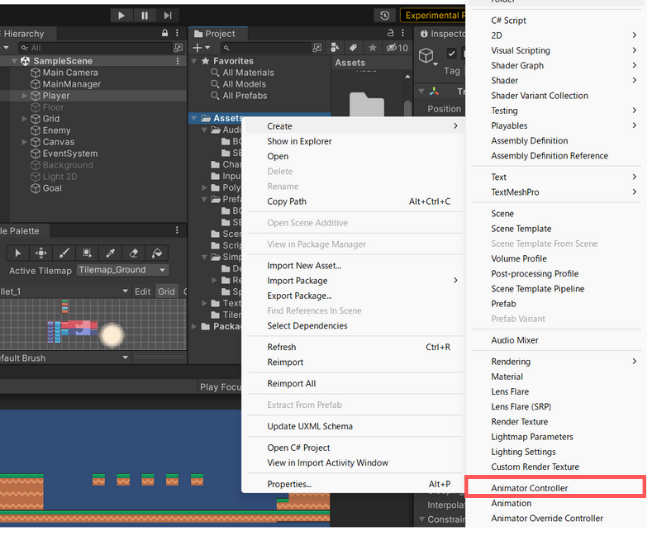Viewport: 662px width, 535px height.
Task: Toggle the GameObject active checkbox in Inspector
Action: pyautogui.click(x=452, y=53)
